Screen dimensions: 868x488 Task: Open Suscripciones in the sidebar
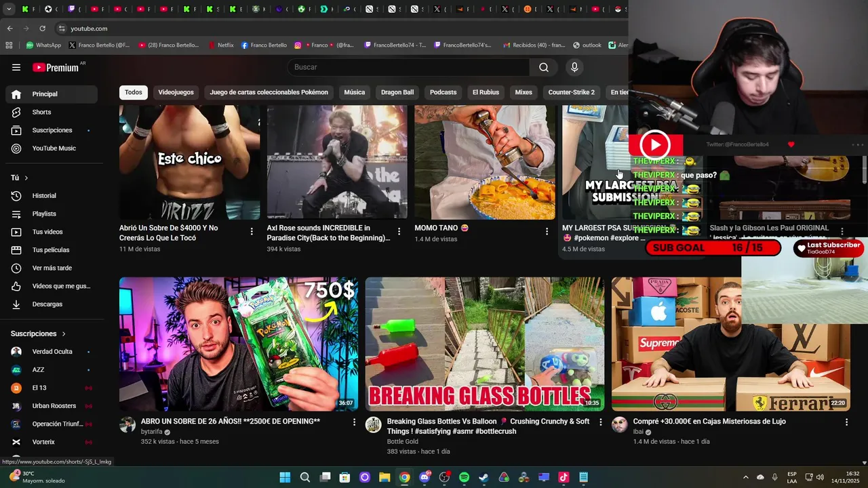pyautogui.click(x=52, y=130)
